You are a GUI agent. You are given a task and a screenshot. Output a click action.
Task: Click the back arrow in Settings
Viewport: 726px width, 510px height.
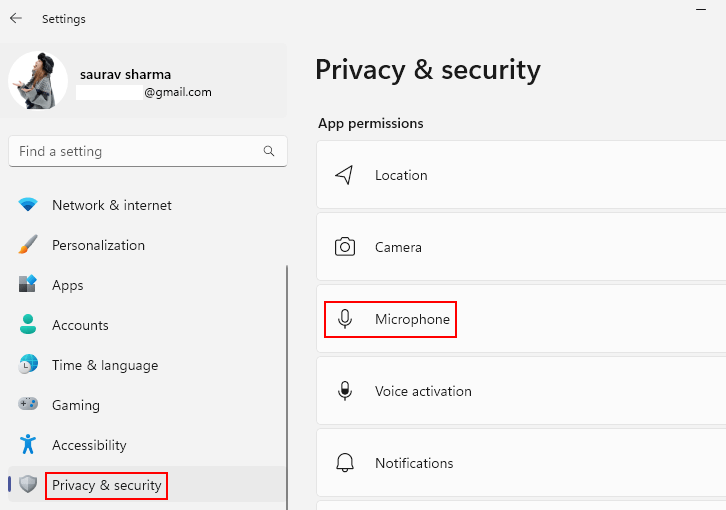point(16,18)
